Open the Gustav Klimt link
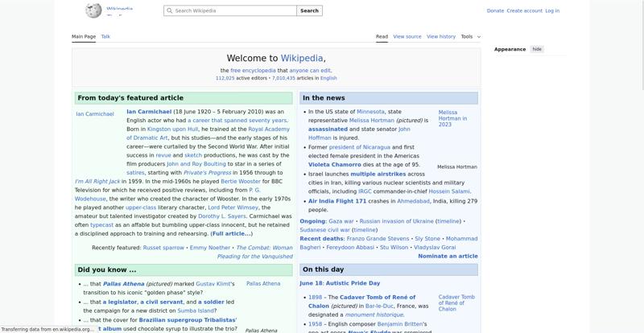Image resolution: width=644 pixels, height=333 pixels. (213, 284)
